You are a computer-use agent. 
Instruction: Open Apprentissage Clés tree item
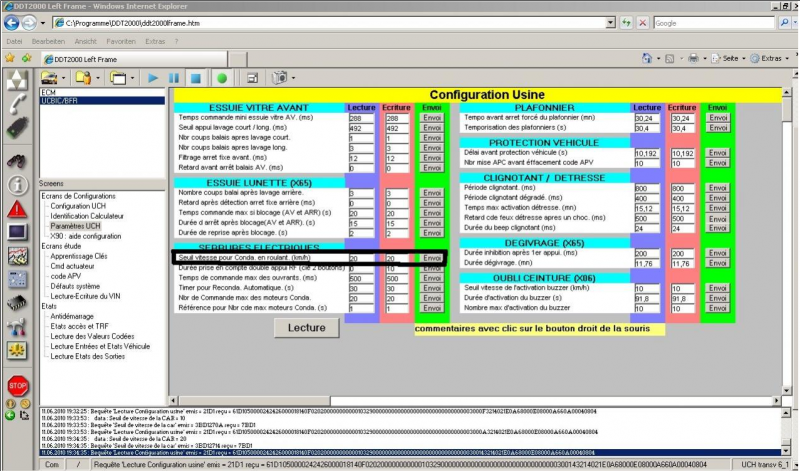pyautogui.click(x=79, y=256)
